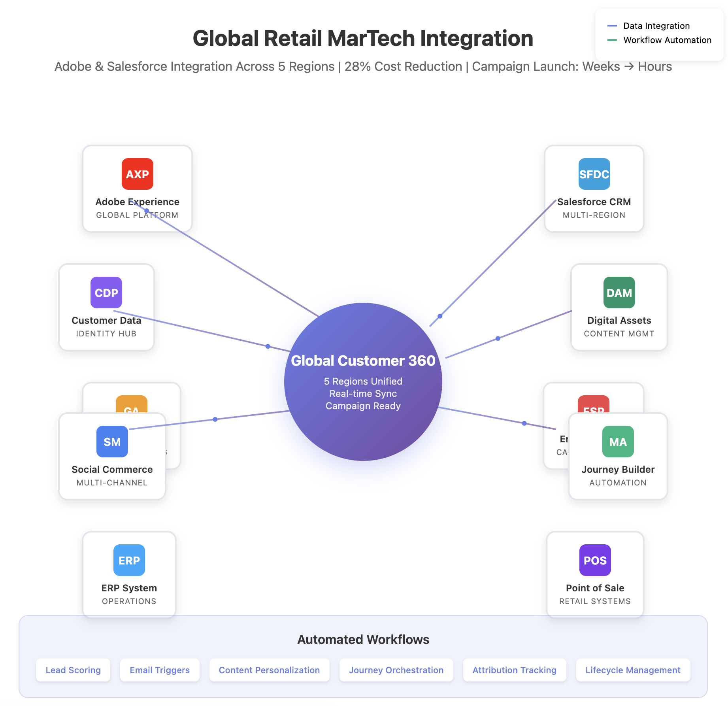Click the Real-time Sync text

[363, 393]
